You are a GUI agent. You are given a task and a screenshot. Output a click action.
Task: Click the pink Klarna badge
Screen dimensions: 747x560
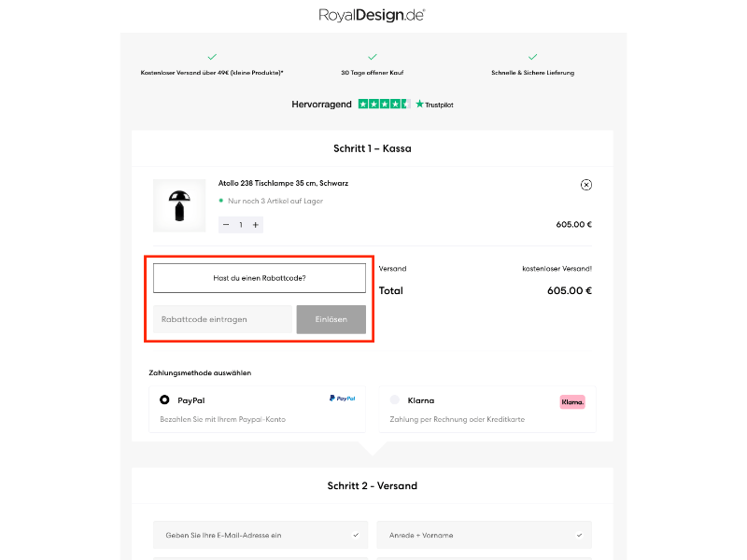click(571, 400)
